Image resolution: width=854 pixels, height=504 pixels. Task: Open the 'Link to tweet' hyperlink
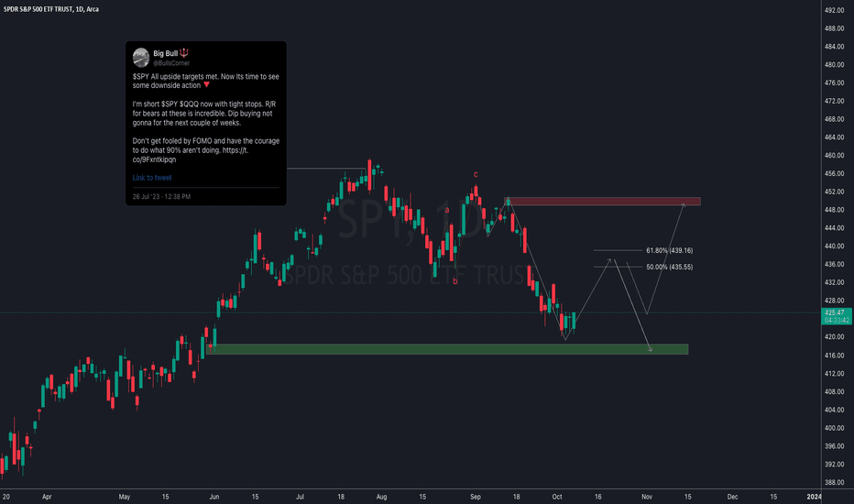click(152, 178)
